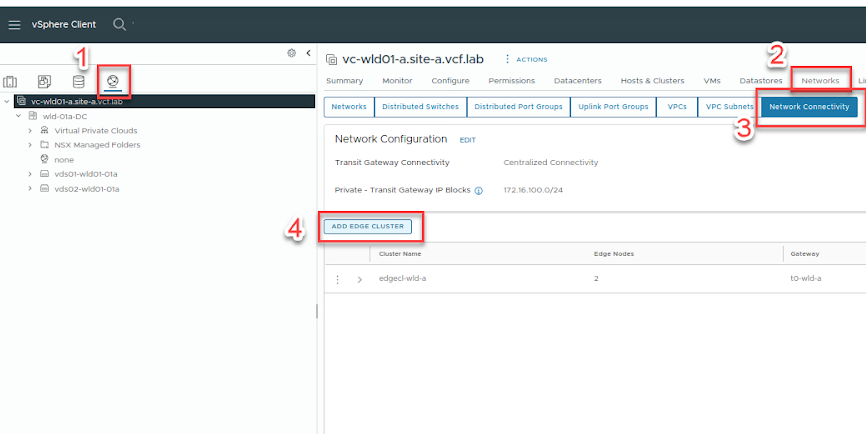Select Virtual Private Clouds tree item
866x434 pixels.
[x=96, y=131]
